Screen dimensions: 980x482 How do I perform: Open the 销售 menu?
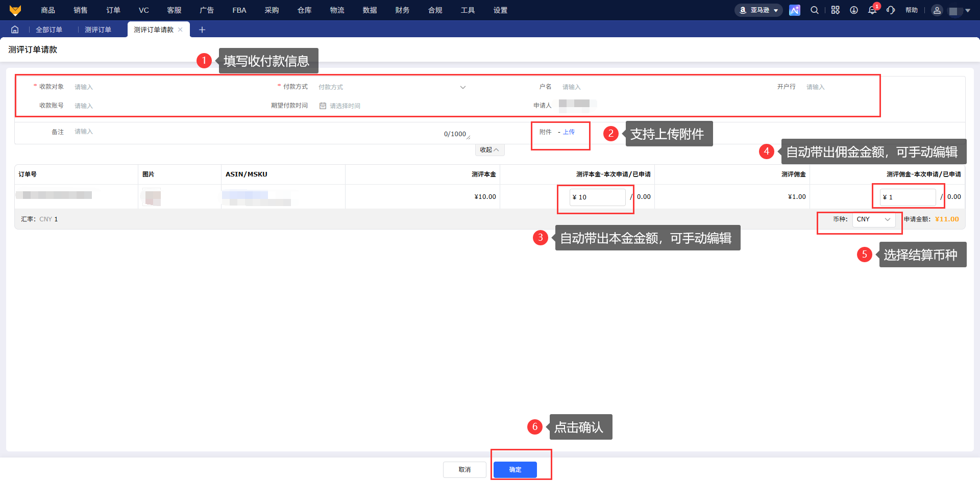81,10
